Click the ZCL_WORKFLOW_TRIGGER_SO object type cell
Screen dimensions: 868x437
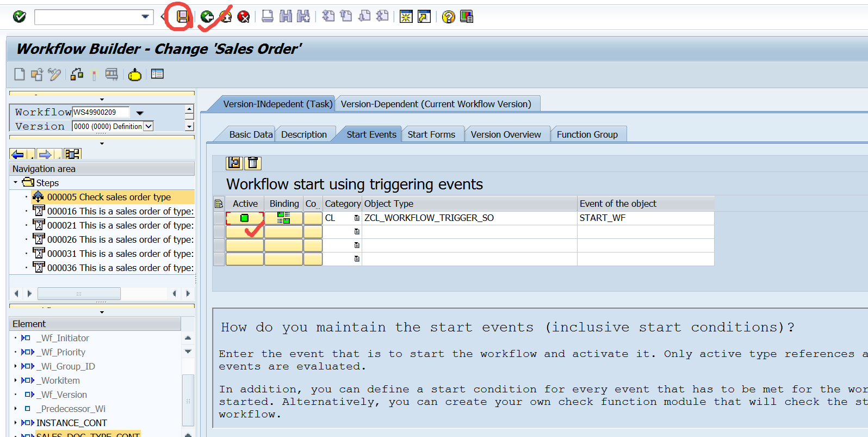click(x=469, y=218)
